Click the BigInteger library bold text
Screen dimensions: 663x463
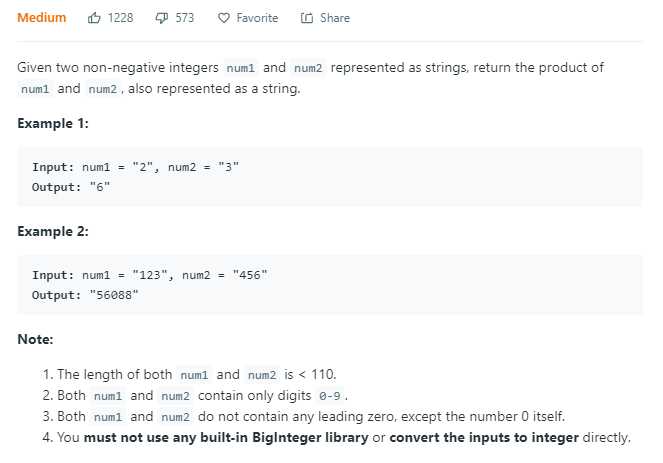coord(310,437)
